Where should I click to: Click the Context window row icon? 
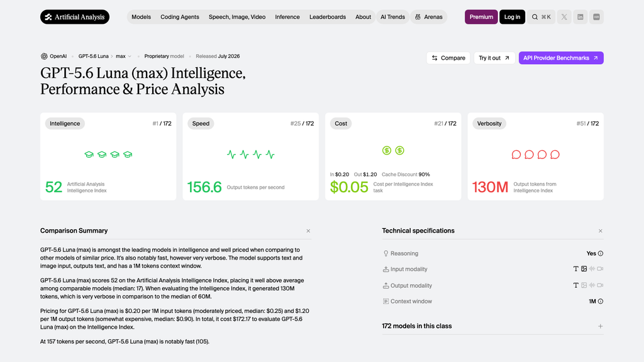coord(386,301)
